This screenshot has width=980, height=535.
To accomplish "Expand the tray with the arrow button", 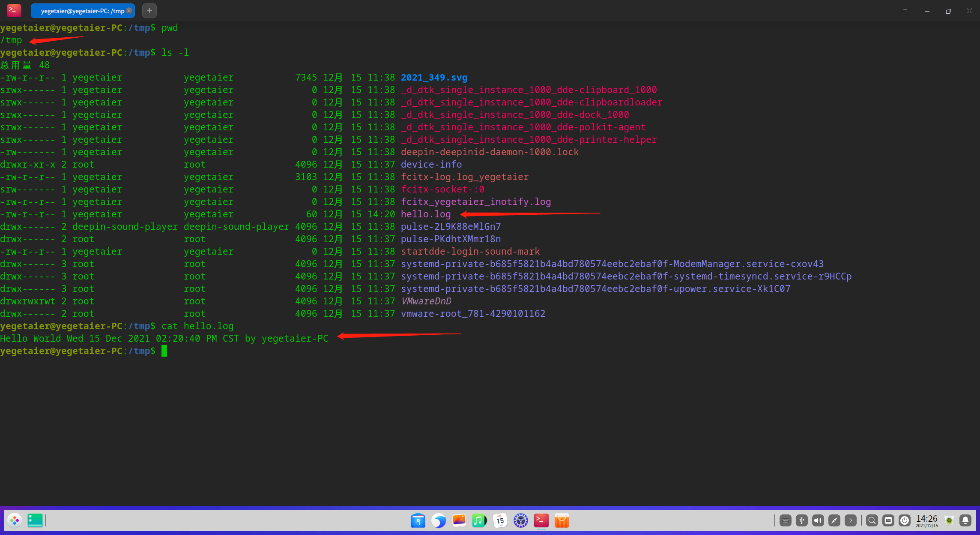I will 850,520.
